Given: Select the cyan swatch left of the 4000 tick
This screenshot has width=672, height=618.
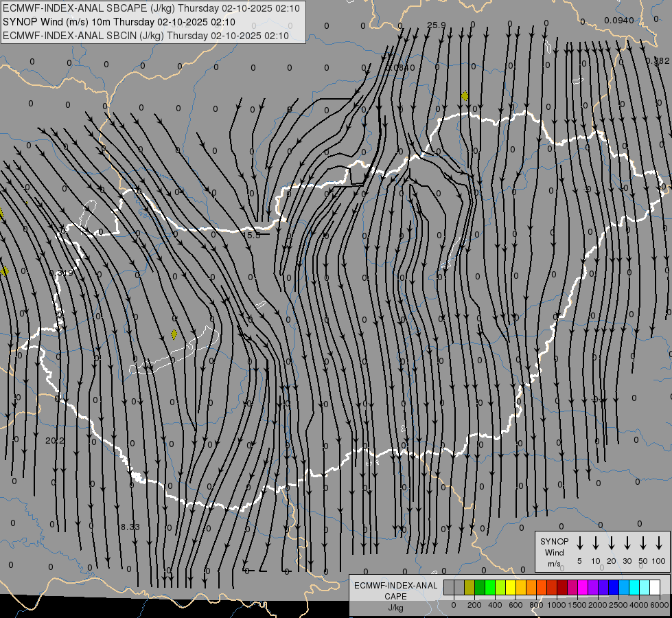Looking at the screenshot, I should (x=635, y=587).
